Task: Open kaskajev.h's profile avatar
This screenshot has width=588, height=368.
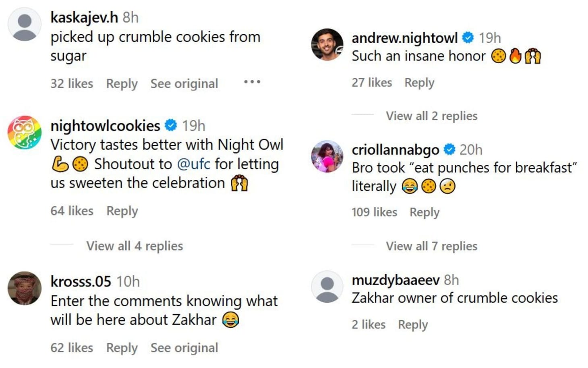Action: coord(25,23)
